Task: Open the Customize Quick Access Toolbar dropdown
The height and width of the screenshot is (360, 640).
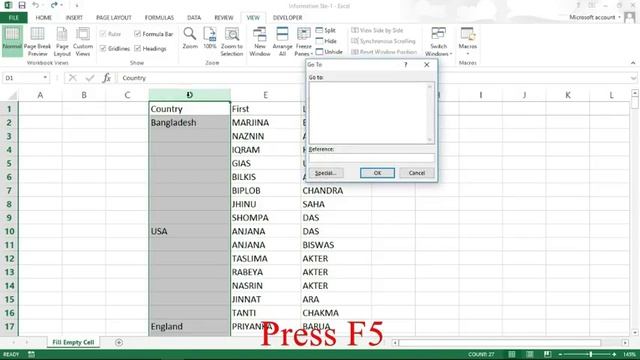Action: tap(77, 6)
